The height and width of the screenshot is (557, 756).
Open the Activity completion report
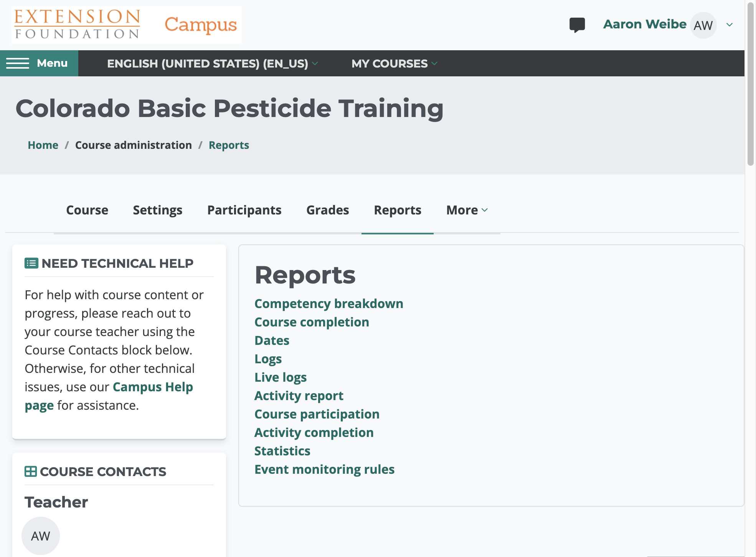click(314, 433)
